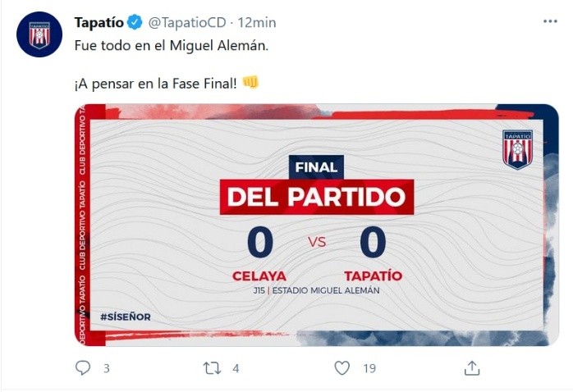Retweet the Tapatío post
Screen dimensions: 573x392
(x=212, y=368)
